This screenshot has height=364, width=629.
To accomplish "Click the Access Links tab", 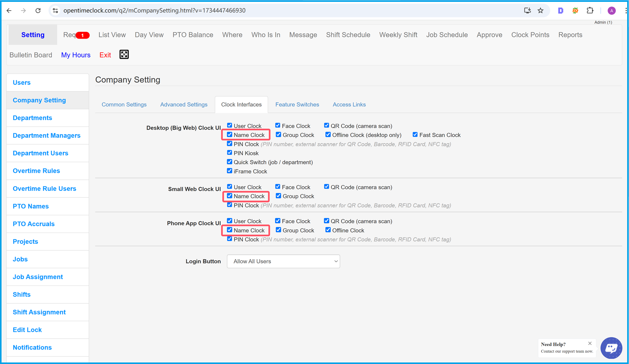I will tap(350, 104).
